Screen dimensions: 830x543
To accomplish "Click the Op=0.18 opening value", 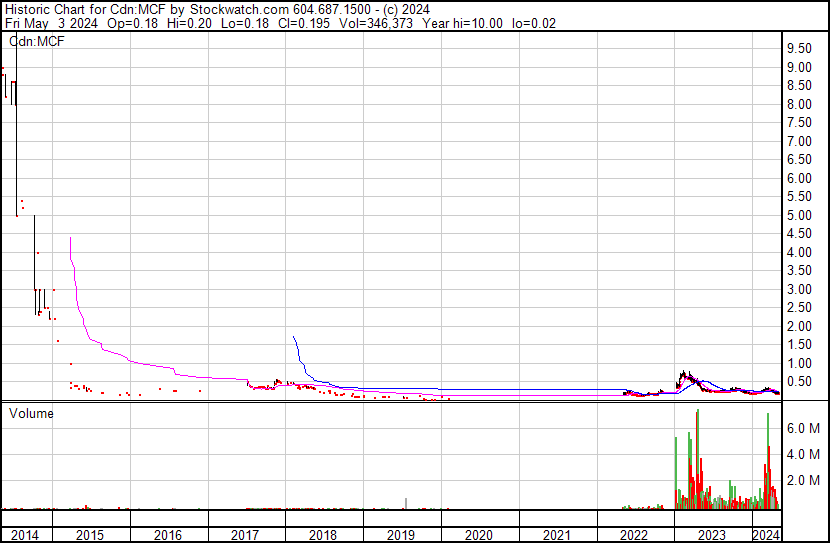I will coord(132,23).
